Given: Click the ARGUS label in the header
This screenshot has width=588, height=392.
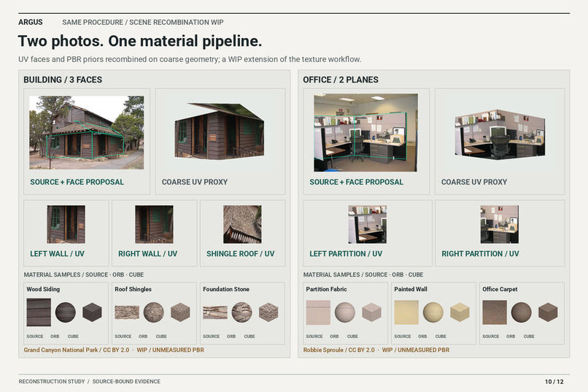Looking at the screenshot, I should (31, 22).
